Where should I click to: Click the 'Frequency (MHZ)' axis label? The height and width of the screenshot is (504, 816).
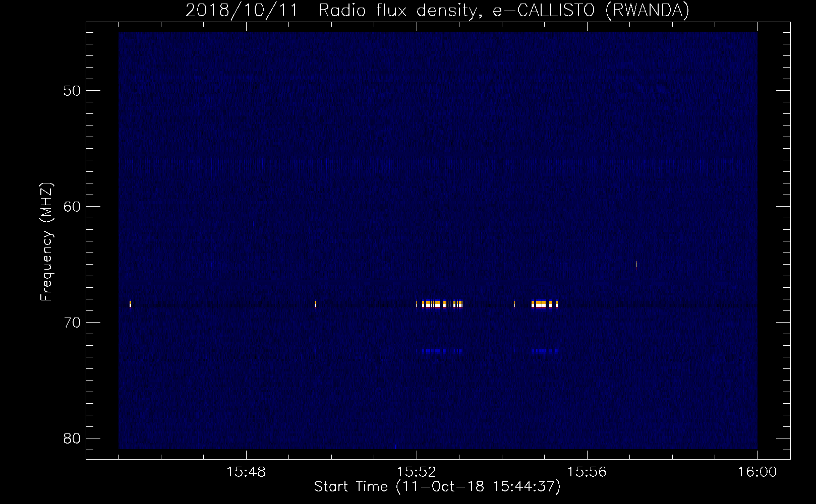click(x=46, y=242)
